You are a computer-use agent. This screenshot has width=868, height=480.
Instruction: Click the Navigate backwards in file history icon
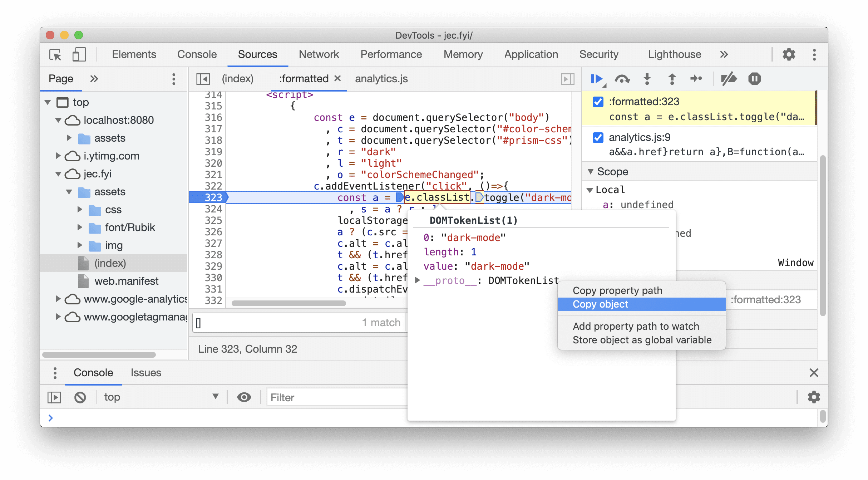point(203,79)
